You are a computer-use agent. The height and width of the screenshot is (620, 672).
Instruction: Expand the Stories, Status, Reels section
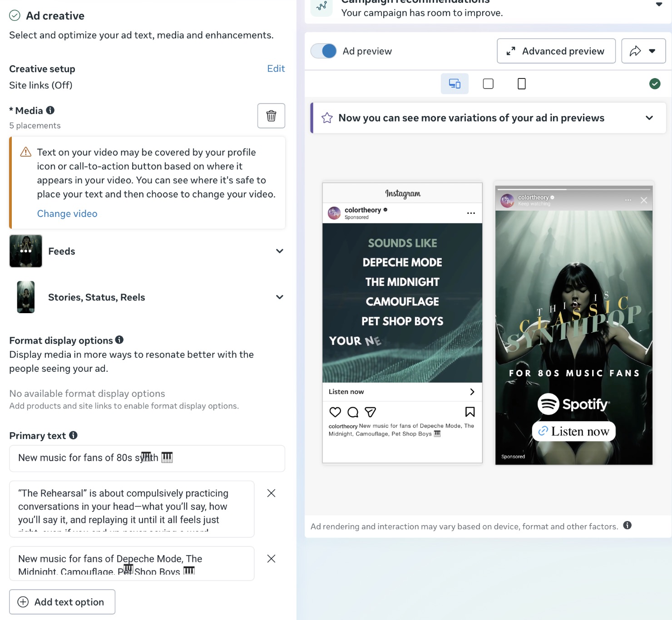point(280,297)
